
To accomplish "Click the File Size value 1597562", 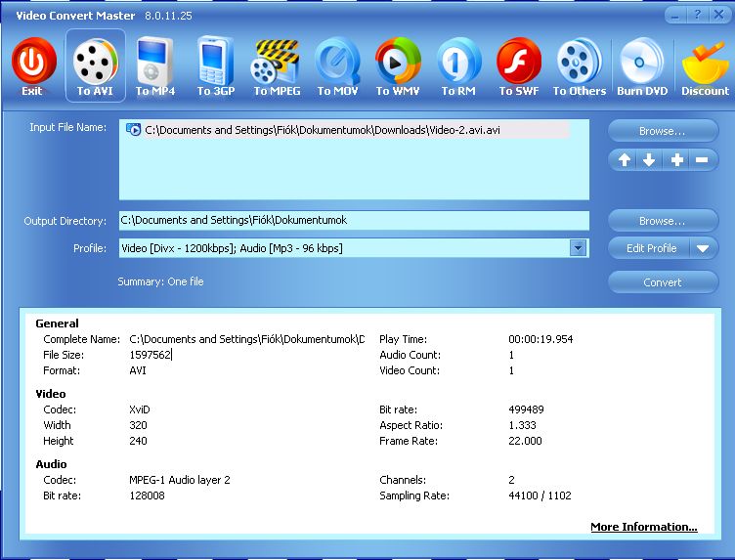I will (150, 355).
